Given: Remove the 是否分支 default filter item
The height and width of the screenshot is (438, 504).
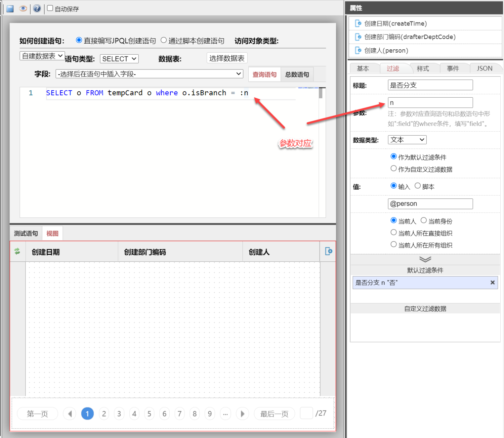Looking at the screenshot, I should coord(492,283).
